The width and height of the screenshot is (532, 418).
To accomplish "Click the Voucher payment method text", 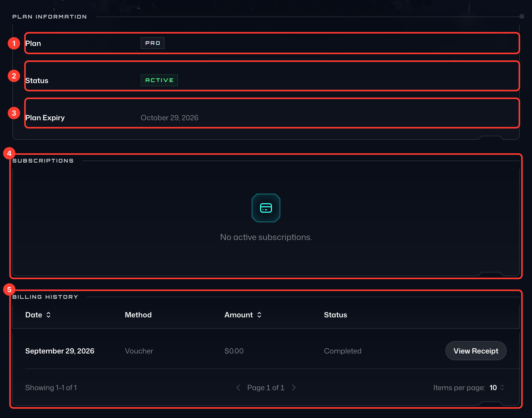I will tap(139, 351).
